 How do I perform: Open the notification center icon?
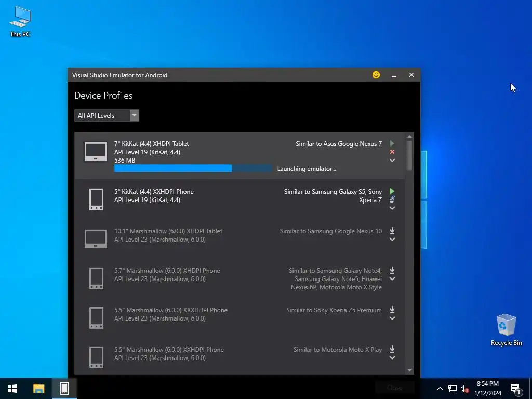click(x=516, y=389)
